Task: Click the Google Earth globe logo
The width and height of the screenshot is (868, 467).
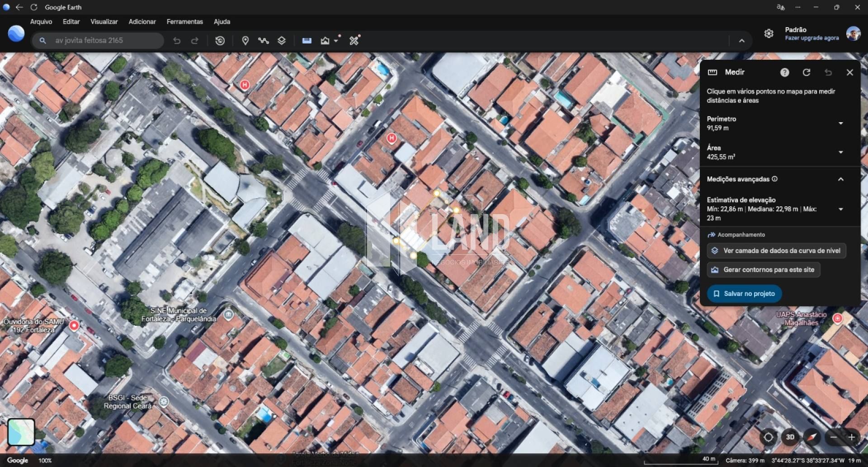Action: [x=16, y=33]
